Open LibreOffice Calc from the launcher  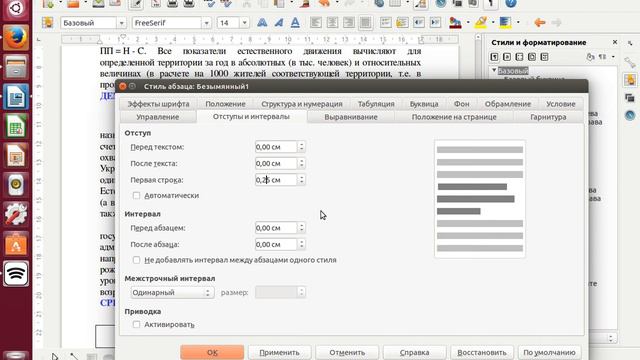16,126
